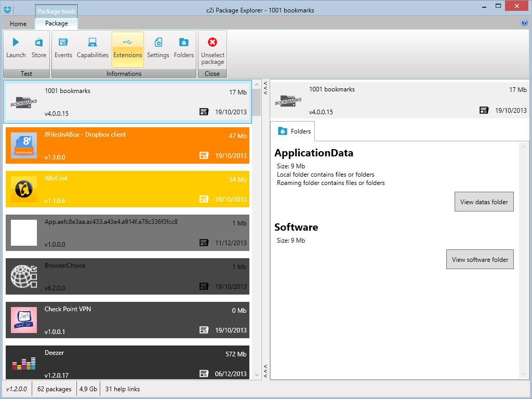Open the Extensions view
The height and width of the screenshot is (399, 532).
click(128, 49)
